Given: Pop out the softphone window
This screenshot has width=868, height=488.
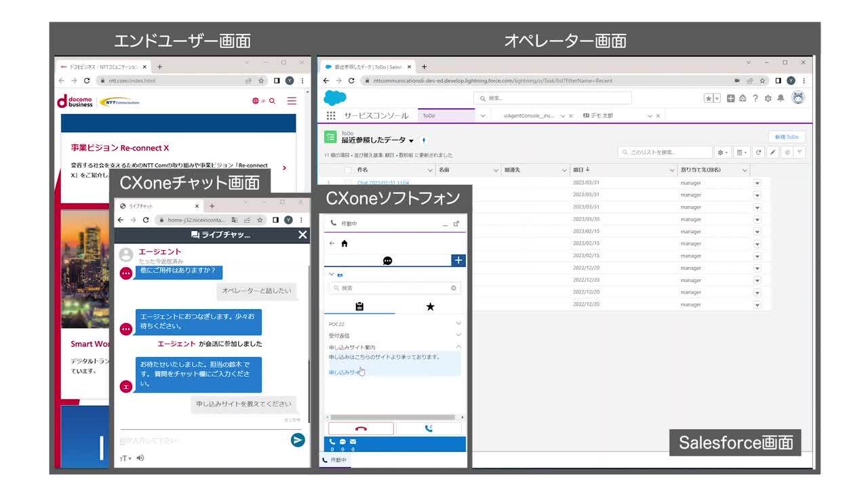Looking at the screenshot, I should tap(456, 223).
